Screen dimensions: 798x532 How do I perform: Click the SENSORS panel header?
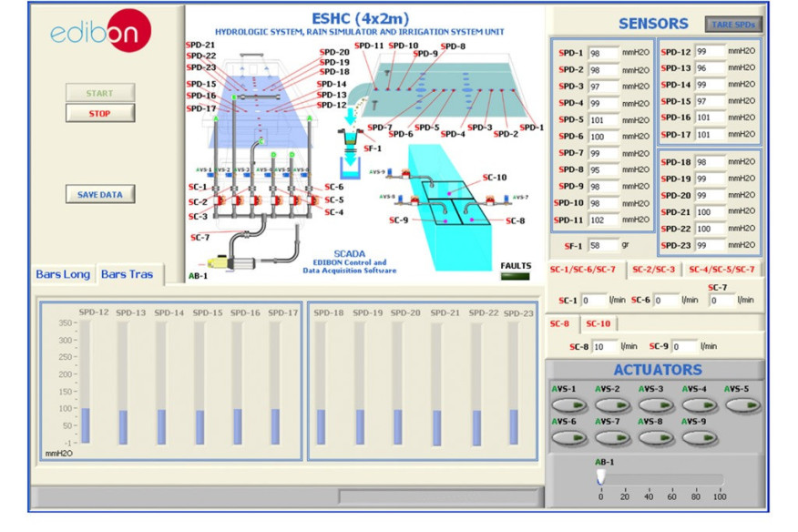[653, 24]
